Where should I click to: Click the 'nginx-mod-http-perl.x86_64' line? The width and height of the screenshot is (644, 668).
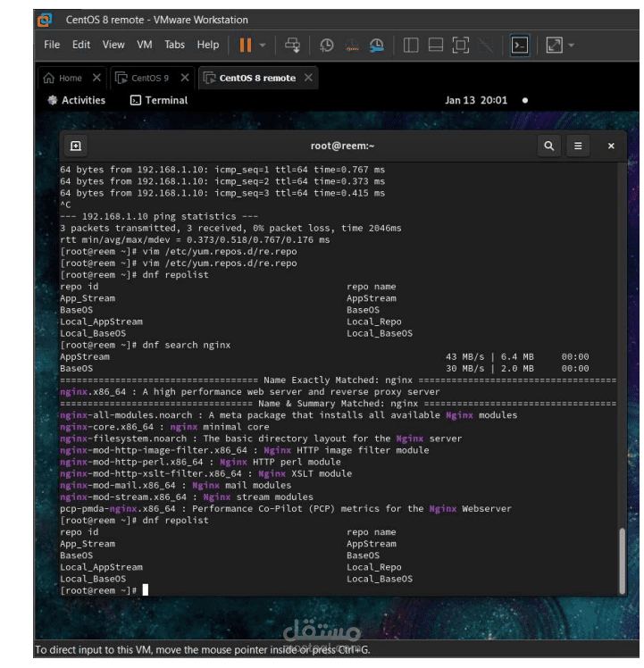point(200,462)
